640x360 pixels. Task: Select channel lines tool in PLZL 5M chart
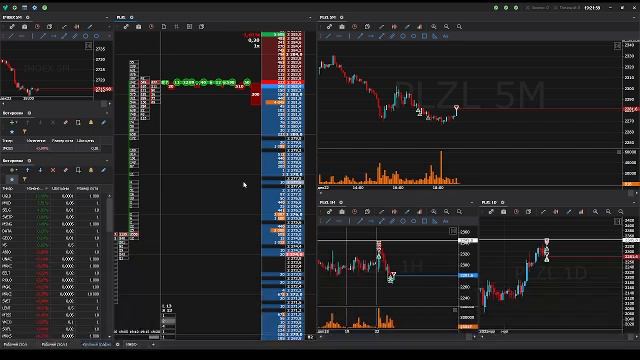click(392, 36)
